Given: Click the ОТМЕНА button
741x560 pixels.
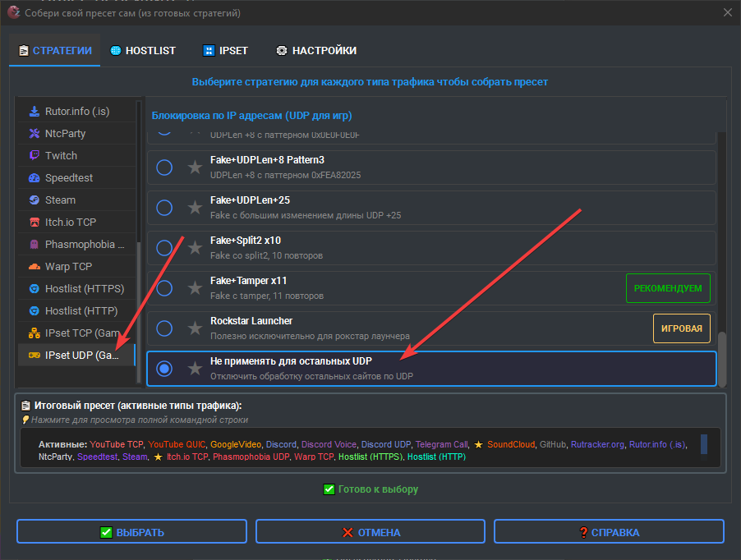Looking at the screenshot, I should pyautogui.click(x=370, y=532).
